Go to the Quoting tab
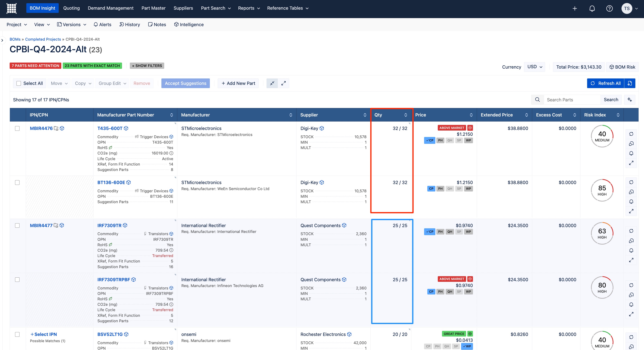The width and height of the screenshot is (644, 350). pyautogui.click(x=72, y=8)
